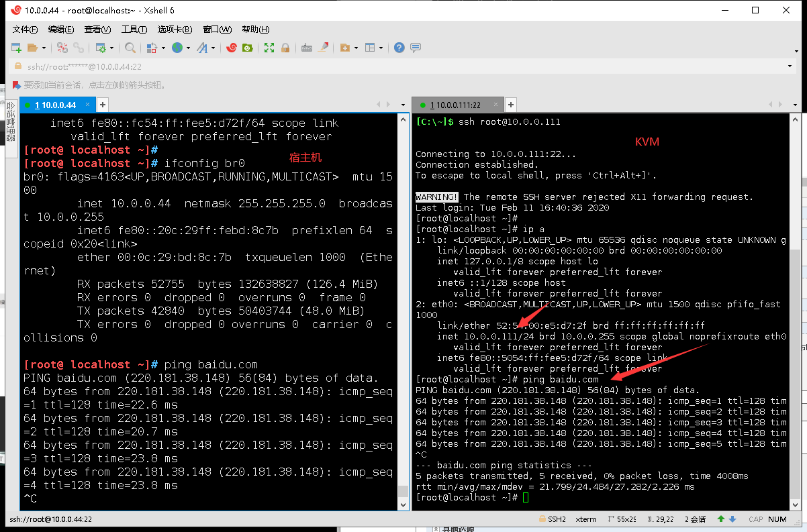Image resolution: width=807 pixels, height=532 pixels.
Task: Open the 查看(V) menu
Action: click(97, 30)
